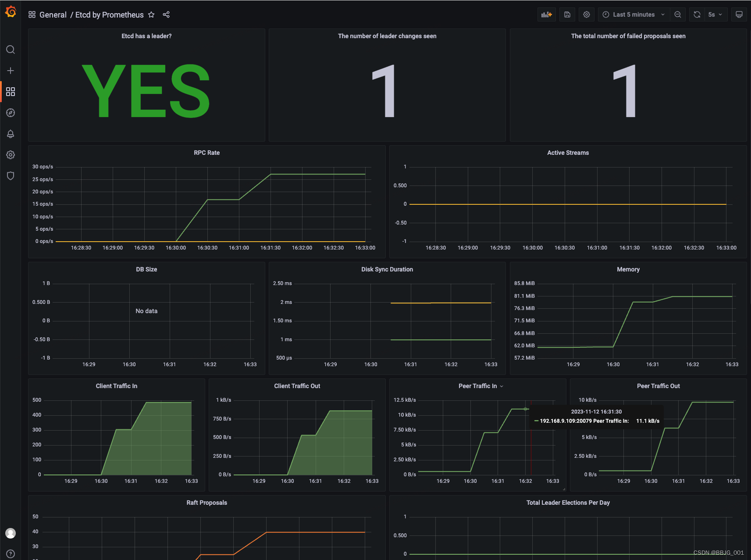
Task: Open dashboard settings gear in top bar
Action: (587, 14)
